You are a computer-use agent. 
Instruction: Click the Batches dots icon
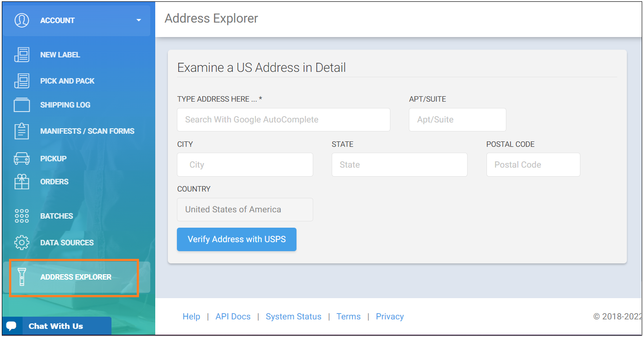click(x=22, y=215)
